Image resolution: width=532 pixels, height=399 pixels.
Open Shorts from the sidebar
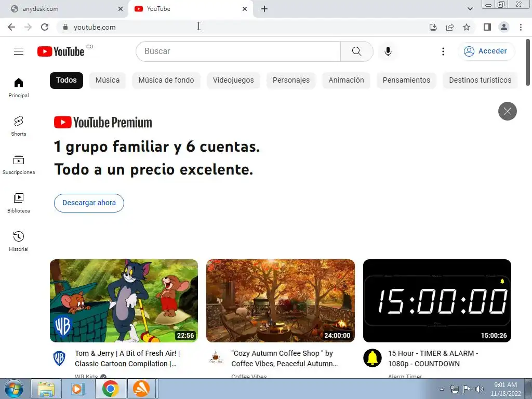coord(19,126)
